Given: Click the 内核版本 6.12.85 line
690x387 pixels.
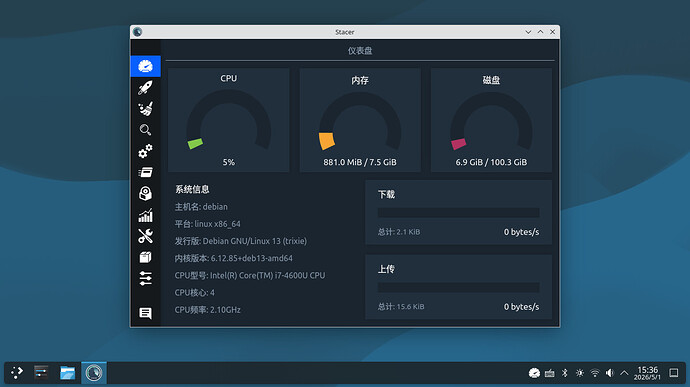Looking at the screenshot, I should click(234, 258).
